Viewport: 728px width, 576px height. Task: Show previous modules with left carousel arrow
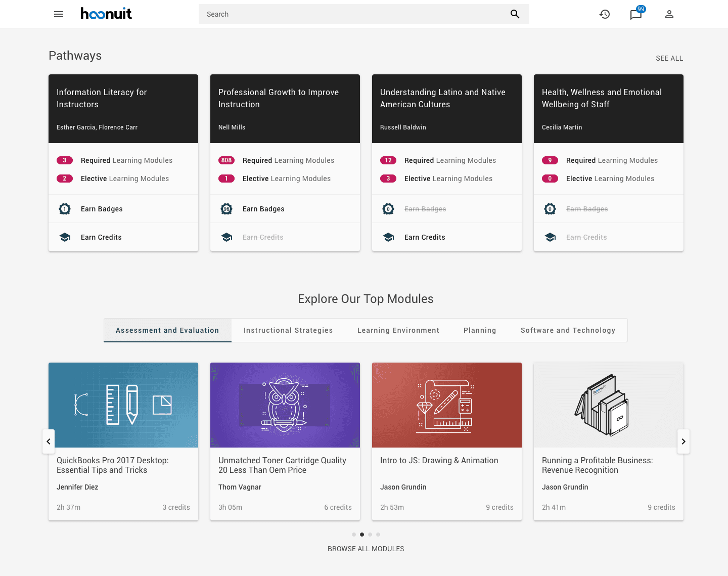coord(49,441)
